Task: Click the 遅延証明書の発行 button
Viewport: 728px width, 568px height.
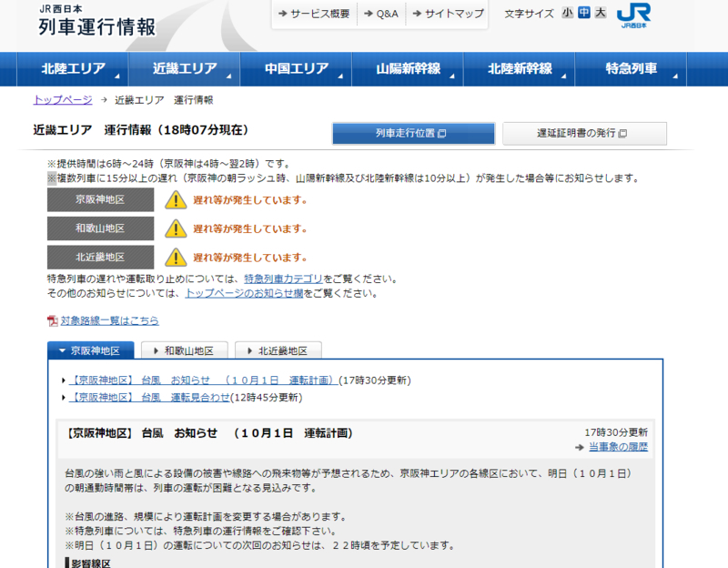Action: pos(584,133)
